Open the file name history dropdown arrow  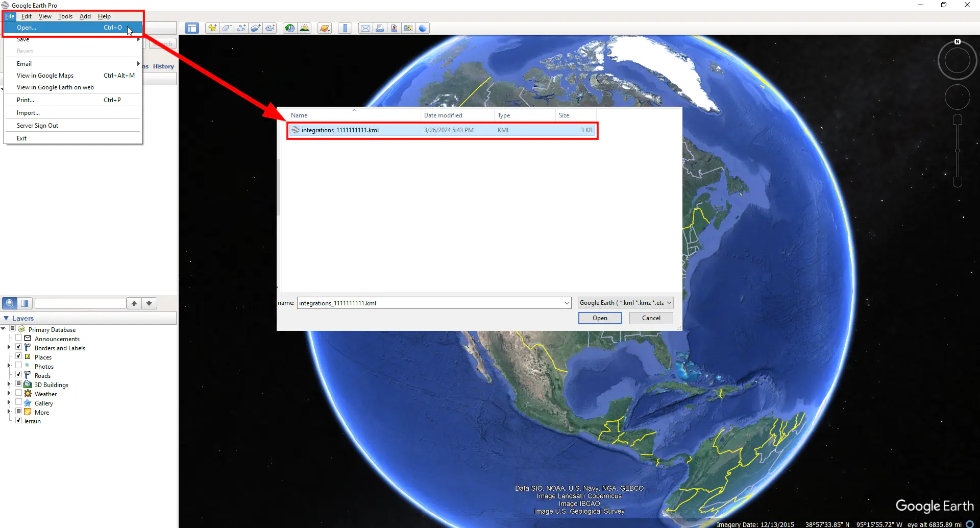click(567, 303)
